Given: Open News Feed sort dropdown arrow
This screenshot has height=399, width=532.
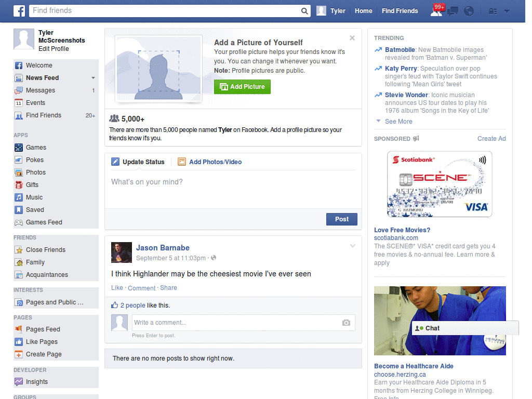Looking at the screenshot, I should pyautogui.click(x=93, y=78).
